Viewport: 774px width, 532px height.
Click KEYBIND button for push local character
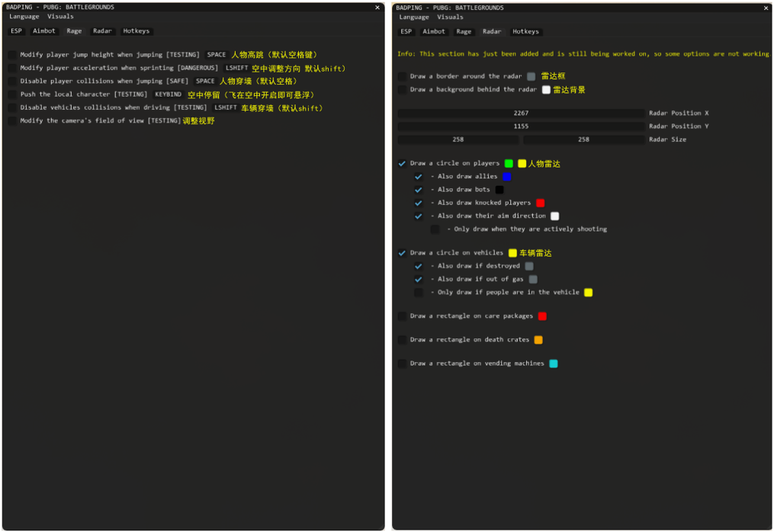tap(168, 95)
